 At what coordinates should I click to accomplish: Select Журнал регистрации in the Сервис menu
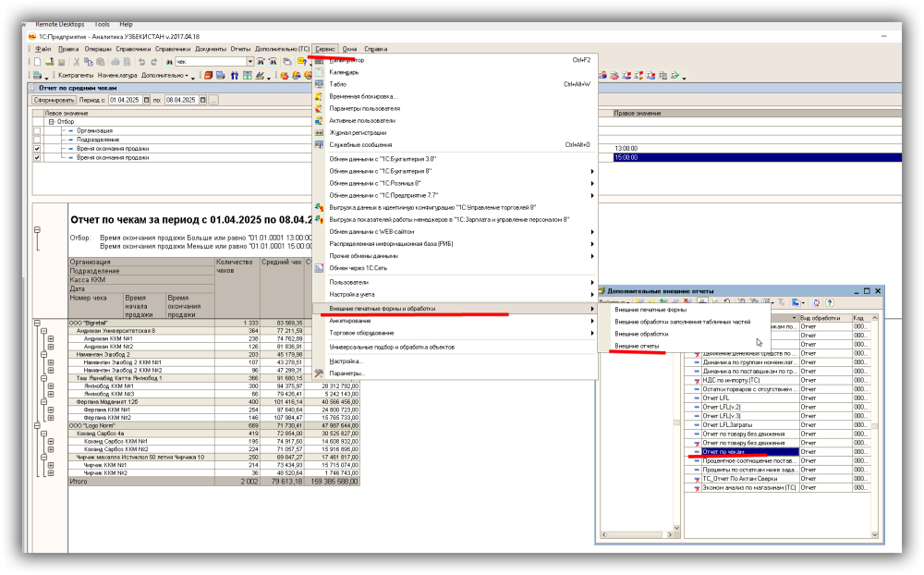coord(456,133)
